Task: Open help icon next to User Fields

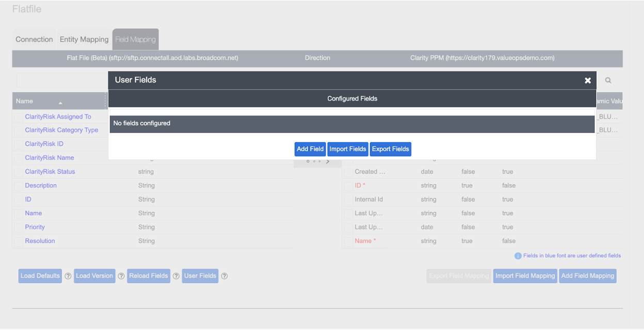Action: 224,276
